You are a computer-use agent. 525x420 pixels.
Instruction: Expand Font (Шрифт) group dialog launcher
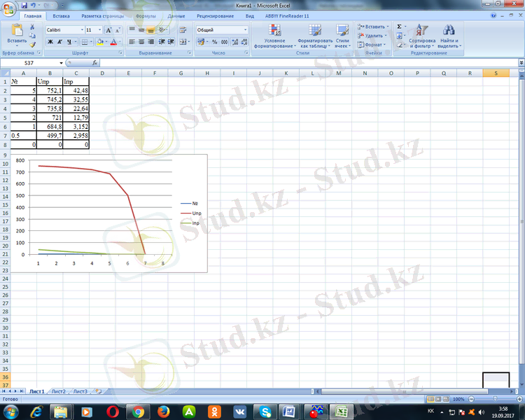coord(120,53)
